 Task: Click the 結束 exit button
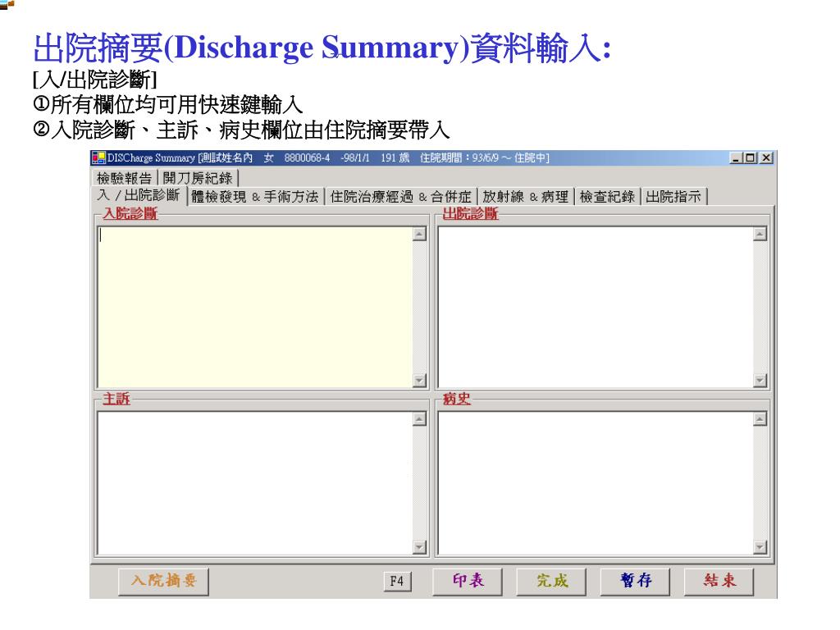pyautogui.click(x=719, y=582)
